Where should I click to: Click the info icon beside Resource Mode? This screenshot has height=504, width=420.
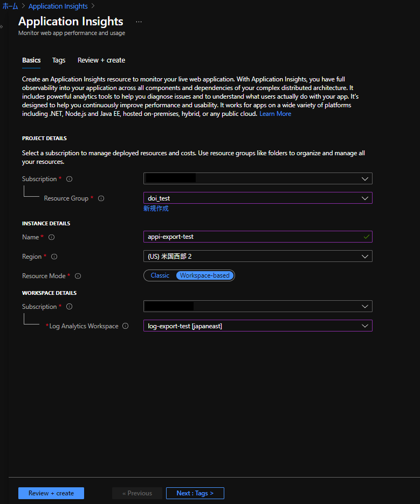(78, 276)
